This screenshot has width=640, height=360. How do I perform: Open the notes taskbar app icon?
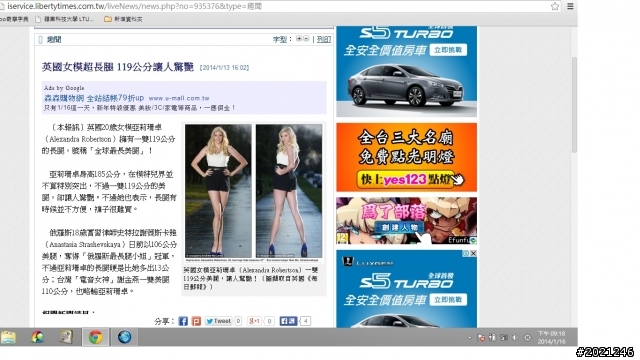coord(66,337)
